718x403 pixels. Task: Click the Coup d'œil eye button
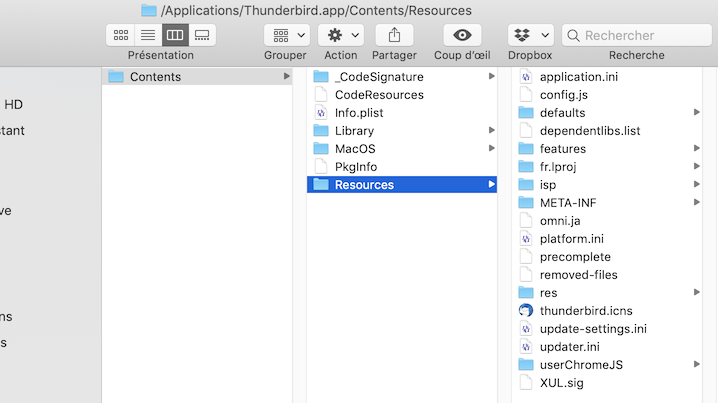[x=462, y=35]
